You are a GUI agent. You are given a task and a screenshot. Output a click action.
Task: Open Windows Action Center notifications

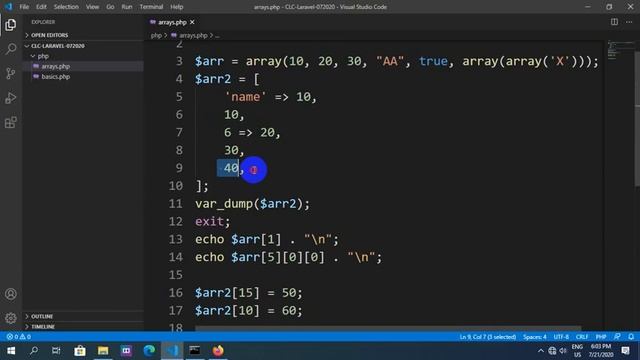click(x=625, y=351)
